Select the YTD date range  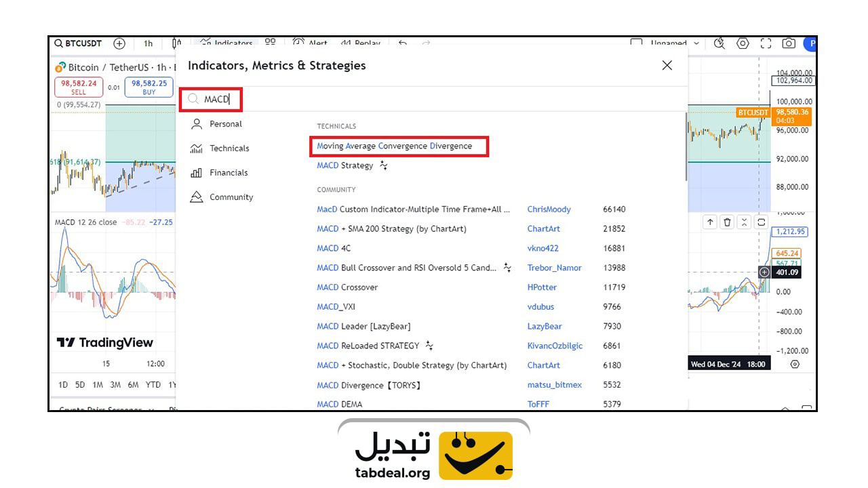tap(153, 385)
